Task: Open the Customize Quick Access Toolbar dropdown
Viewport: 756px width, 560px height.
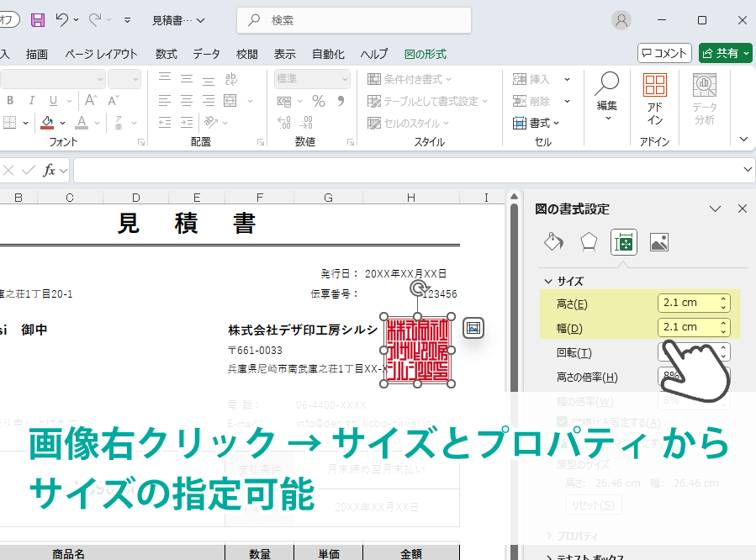Action: [127, 20]
